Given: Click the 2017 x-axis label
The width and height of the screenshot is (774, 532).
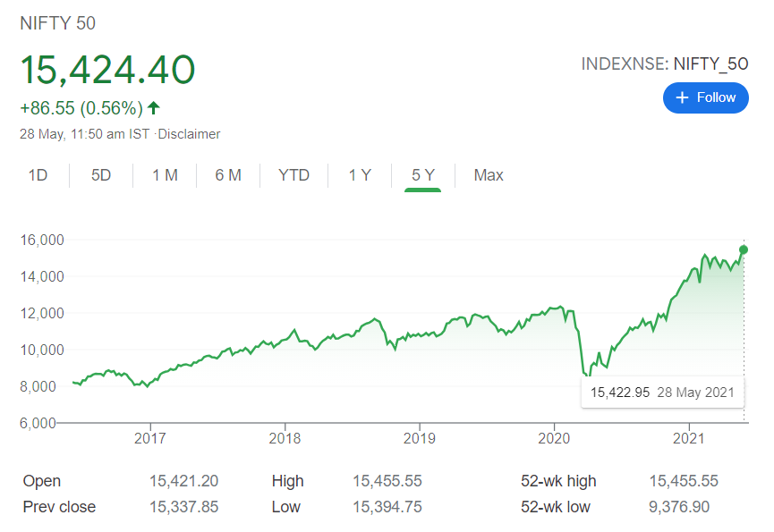Looking at the screenshot, I should 150,438.
